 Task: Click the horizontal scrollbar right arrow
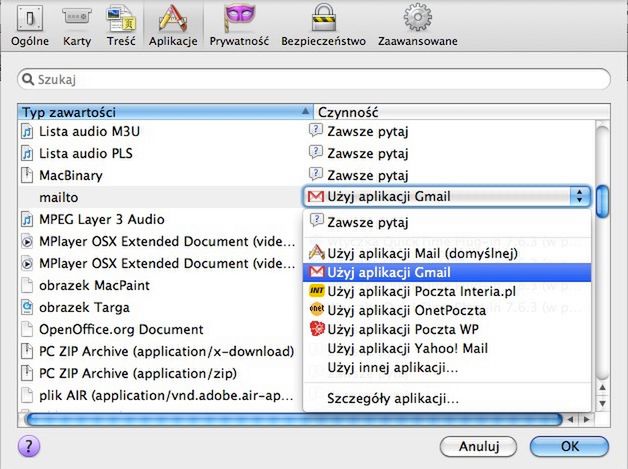[586, 420]
